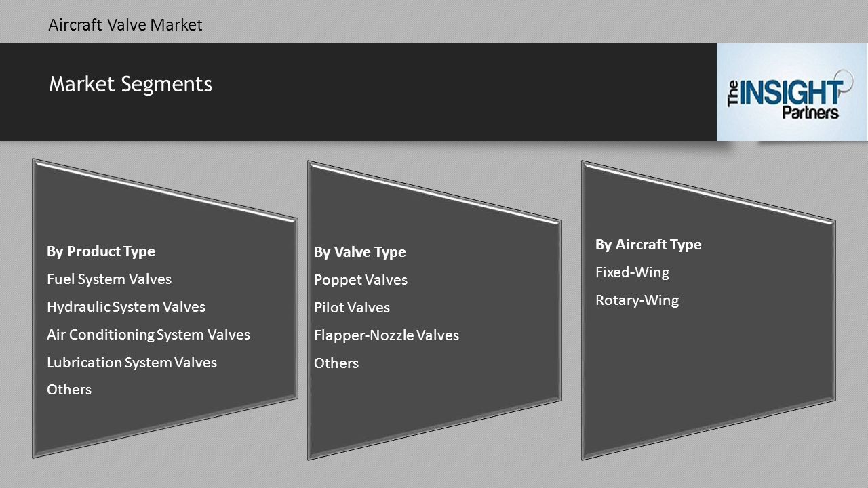Viewport: 868px width, 488px height.
Task: Click Fuel System Valves text
Action: coord(108,279)
